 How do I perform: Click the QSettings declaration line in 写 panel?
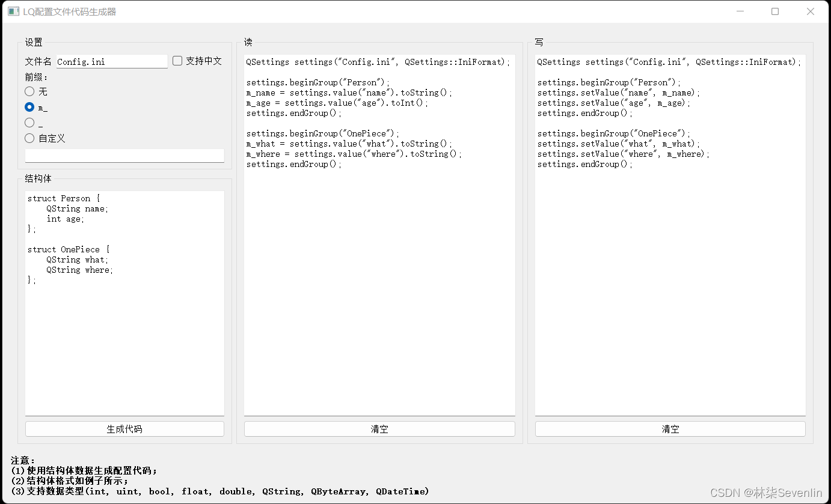(669, 62)
